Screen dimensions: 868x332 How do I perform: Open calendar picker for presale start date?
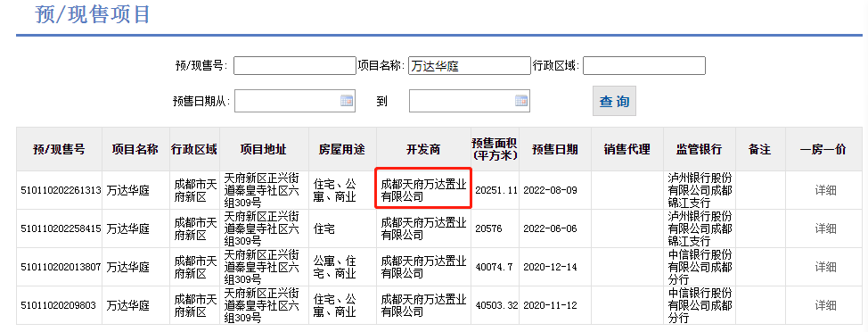(x=347, y=101)
